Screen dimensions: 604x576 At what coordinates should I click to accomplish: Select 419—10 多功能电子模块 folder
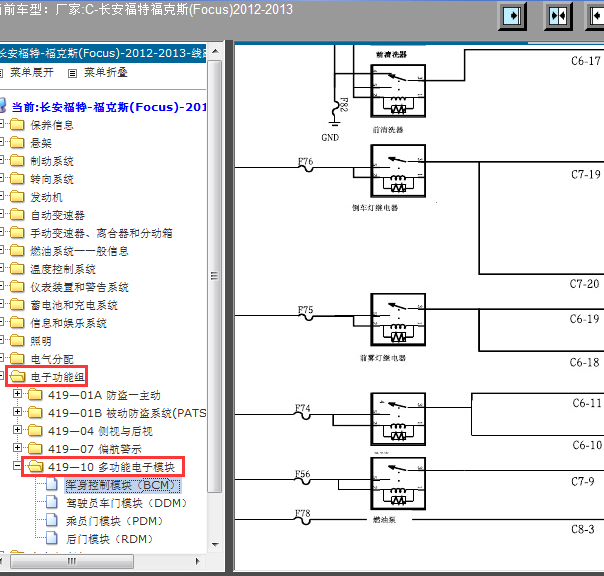tap(111, 467)
